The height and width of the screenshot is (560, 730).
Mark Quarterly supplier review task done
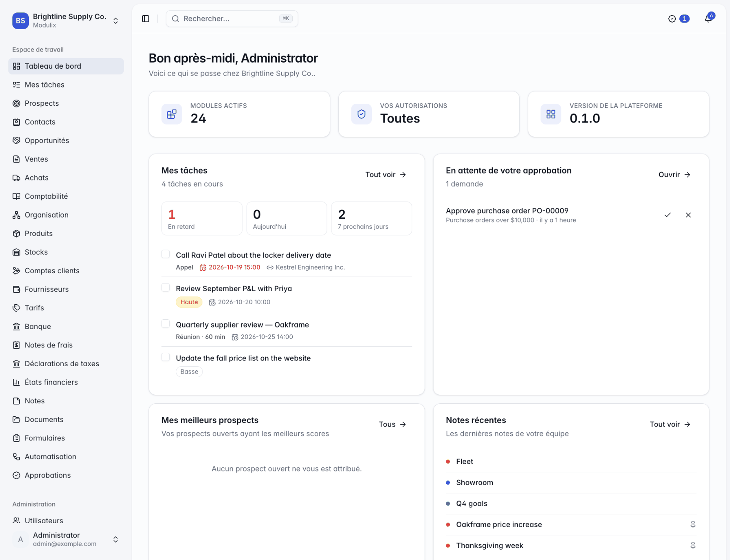(x=166, y=324)
